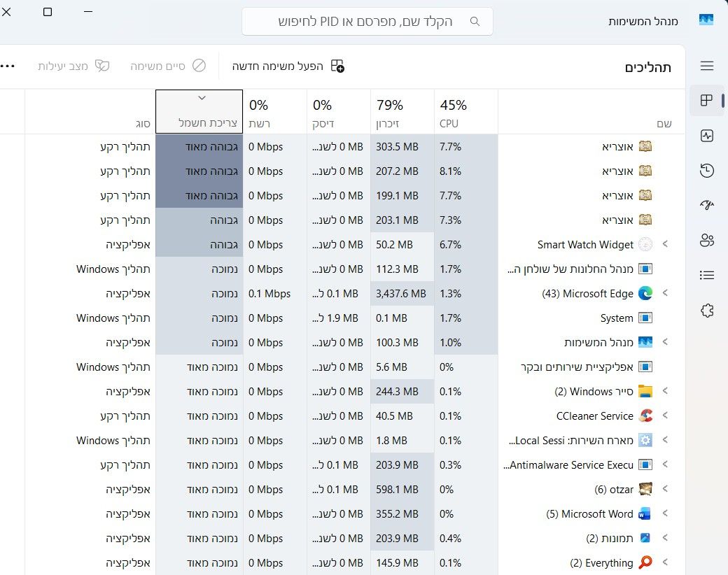This screenshot has height=575, width=728.
Task: Open the Details page in sidebar
Action: click(x=706, y=275)
